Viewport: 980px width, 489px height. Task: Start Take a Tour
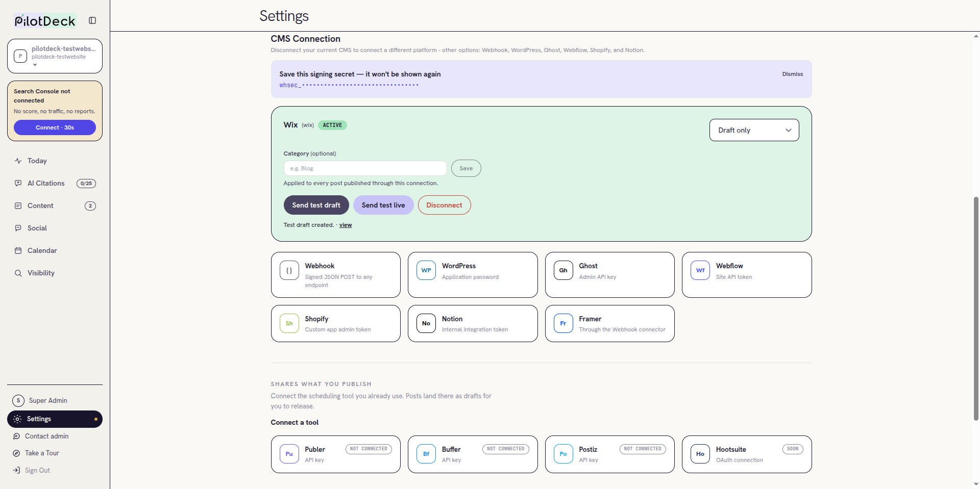click(x=55, y=453)
